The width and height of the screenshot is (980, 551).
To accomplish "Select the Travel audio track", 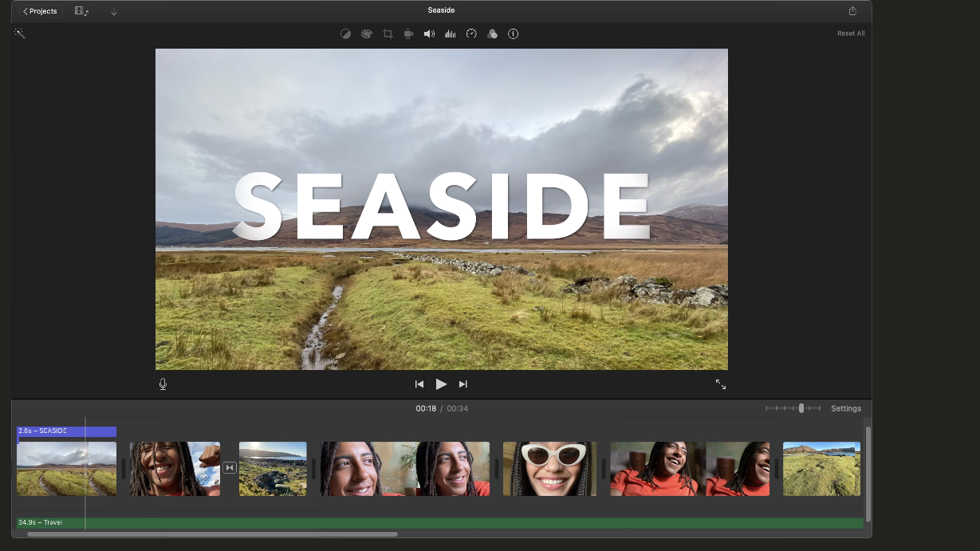I will click(x=440, y=523).
